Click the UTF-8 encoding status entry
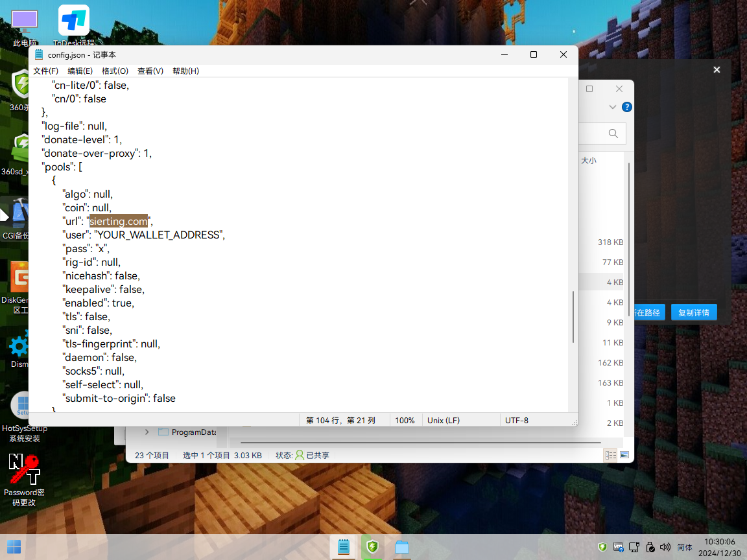 (x=517, y=421)
